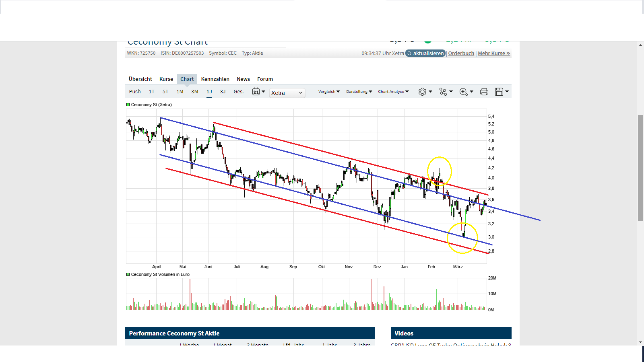Open the calendar date picker icon
The width and height of the screenshot is (644, 362).
click(256, 91)
